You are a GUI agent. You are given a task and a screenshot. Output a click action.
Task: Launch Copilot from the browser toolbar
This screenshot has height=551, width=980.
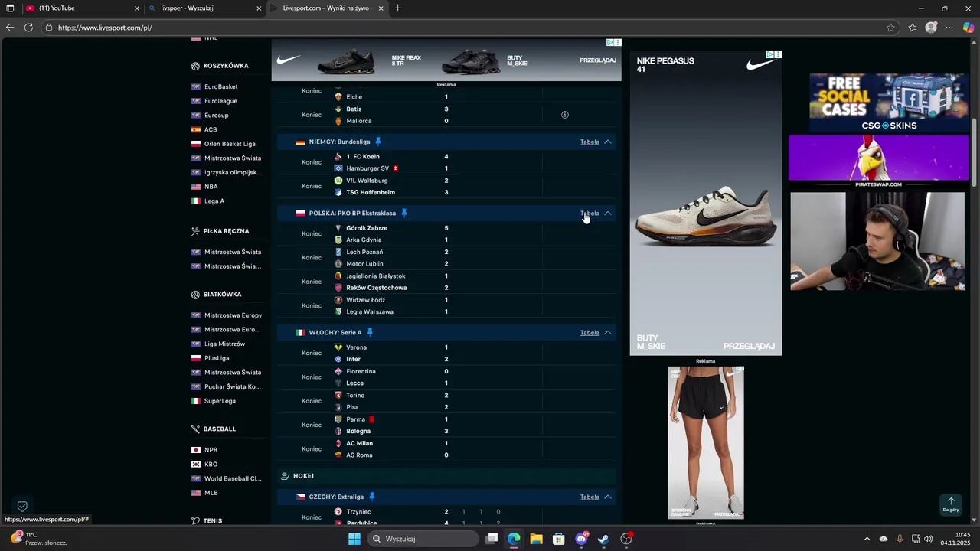point(969,28)
